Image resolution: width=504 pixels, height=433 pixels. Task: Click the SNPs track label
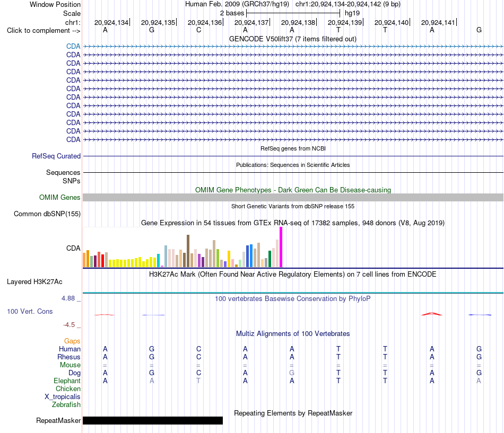pos(72,181)
